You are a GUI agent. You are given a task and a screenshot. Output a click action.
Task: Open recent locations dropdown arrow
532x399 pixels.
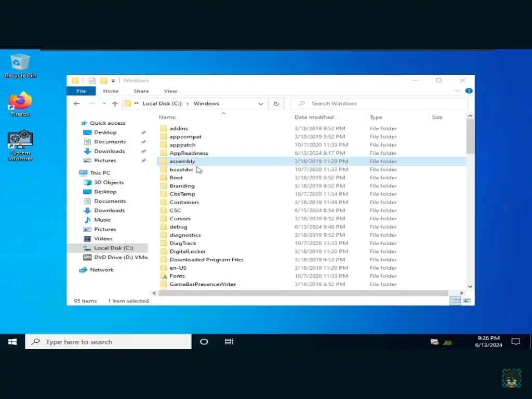click(104, 103)
